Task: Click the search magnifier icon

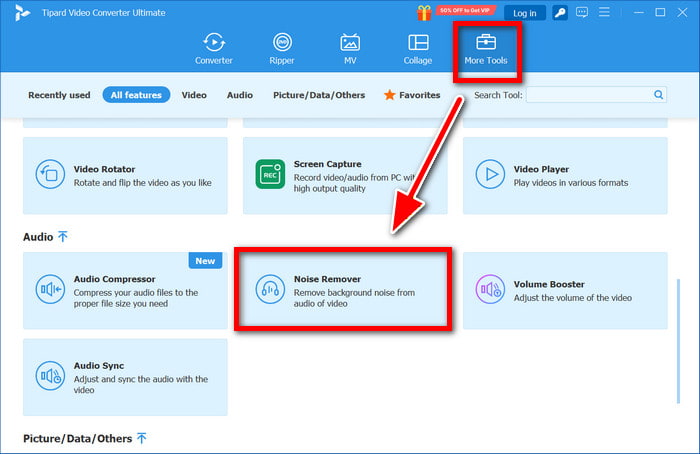Action: coord(659,95)
